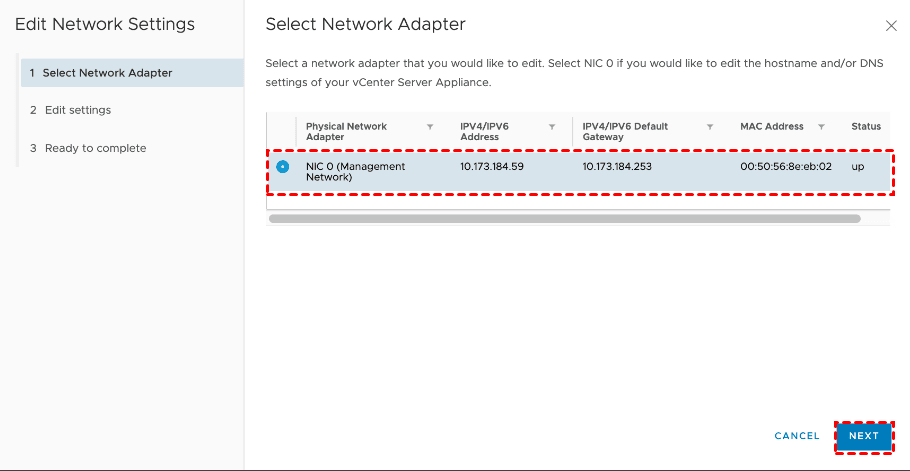Screen dimensions: 910x471
Task: Sort by IPV4/IPV6 Address header
Action: tap(485, 132)
